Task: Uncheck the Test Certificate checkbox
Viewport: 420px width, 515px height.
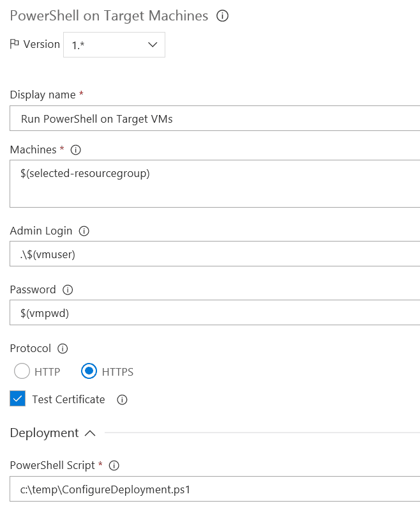Action: click(18, 399)
